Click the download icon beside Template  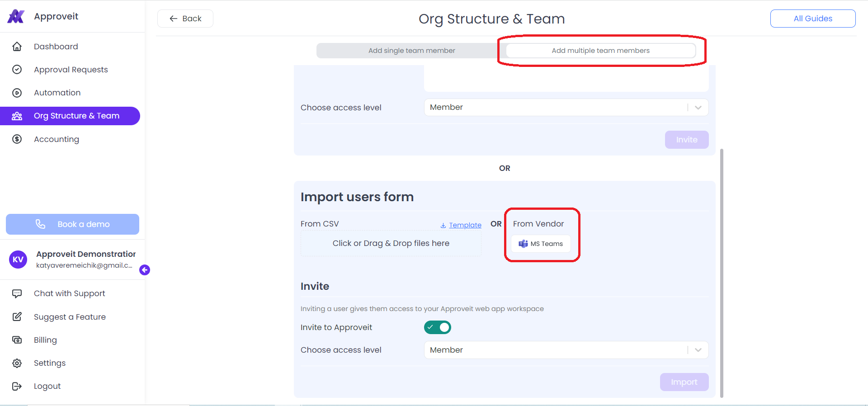coord(443,225)
